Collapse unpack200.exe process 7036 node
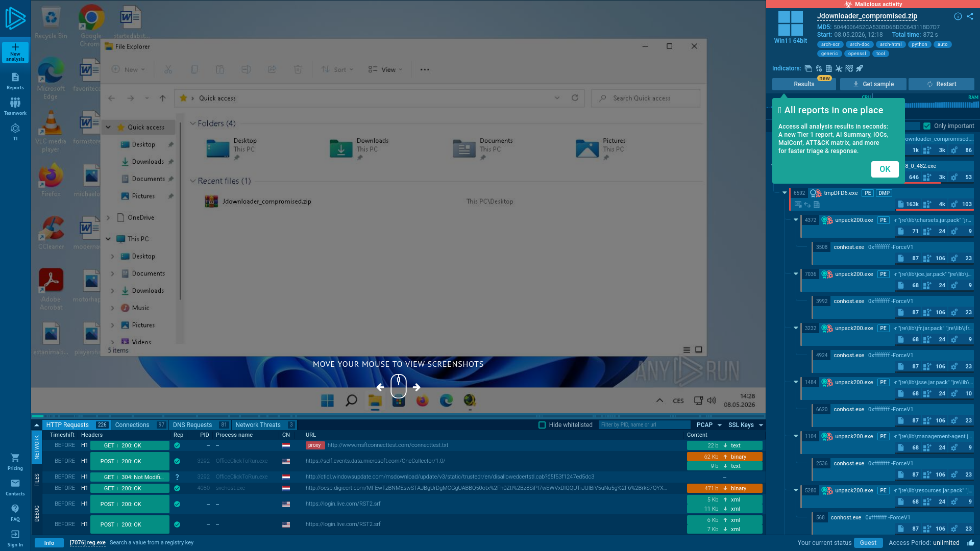 coord(796,274)
